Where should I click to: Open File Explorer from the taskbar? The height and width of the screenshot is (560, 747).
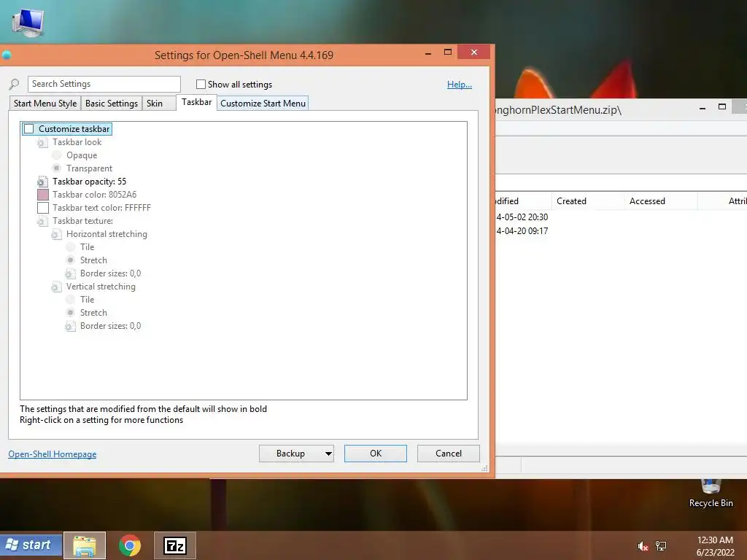[85, 545]
